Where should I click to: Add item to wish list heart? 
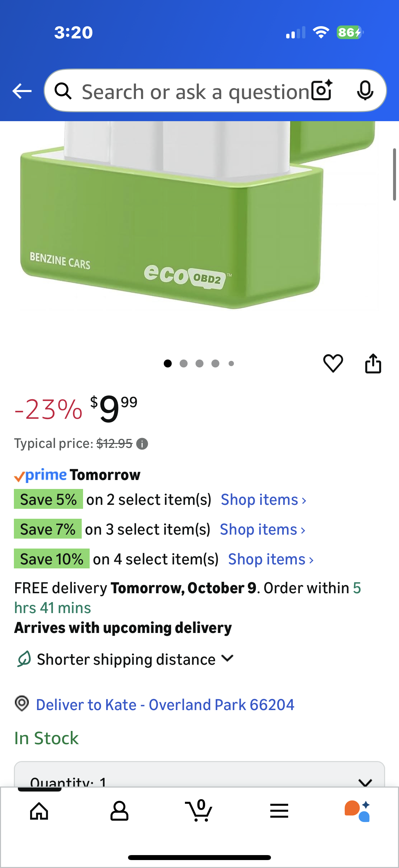(x=333, y=363)
